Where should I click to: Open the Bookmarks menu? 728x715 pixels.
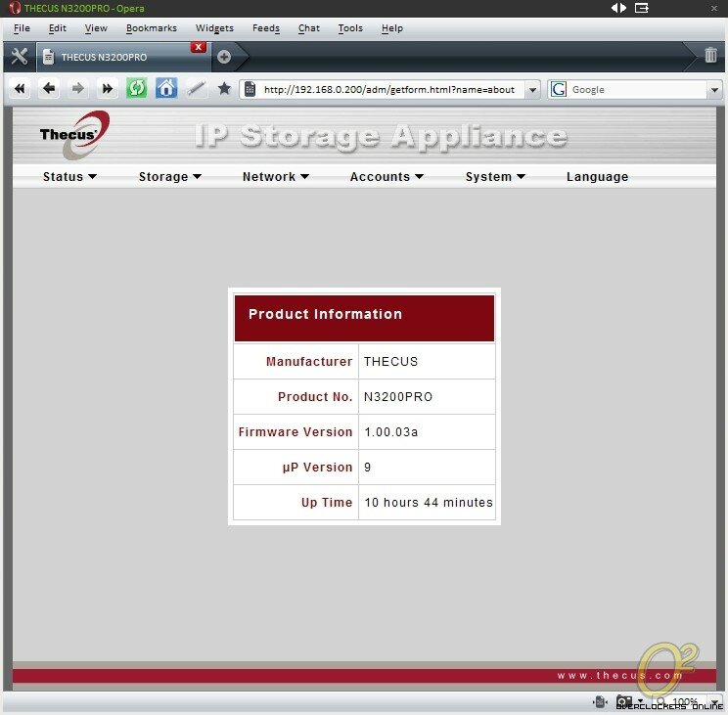(152, 28)
